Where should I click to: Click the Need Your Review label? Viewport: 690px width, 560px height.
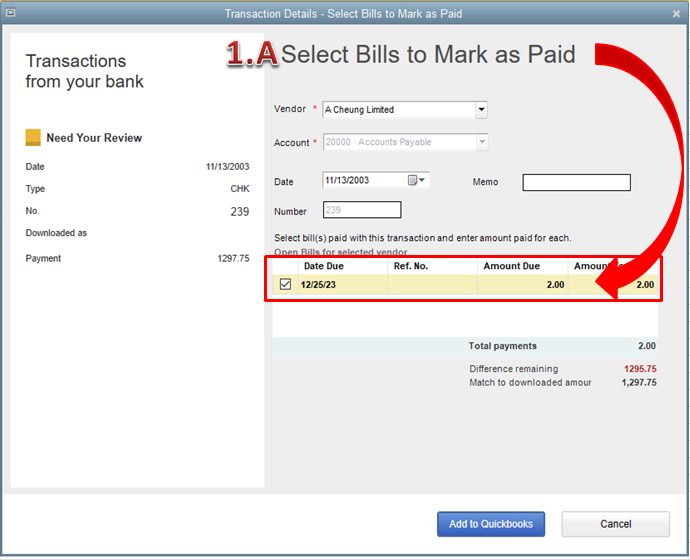click(x=94, y=138)
